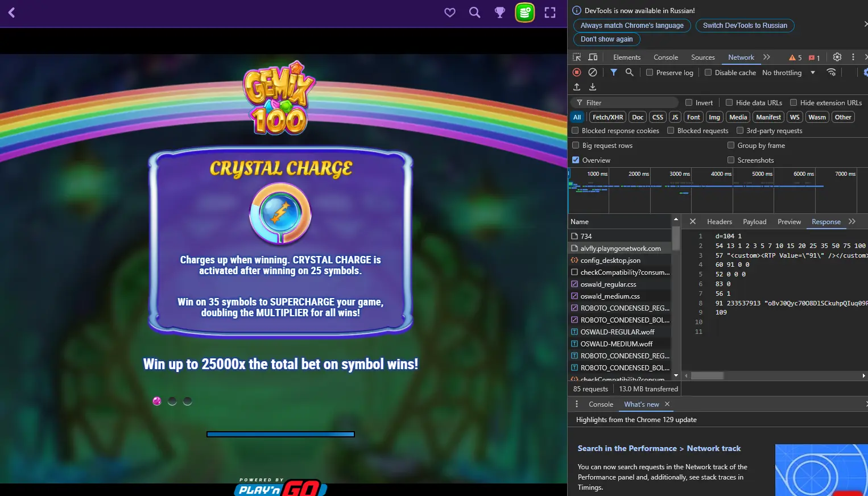Image resolution: width=868 pixels, height=496 pixels.
Task: Switch to the Console panel tab
Action: coord(666,57)
